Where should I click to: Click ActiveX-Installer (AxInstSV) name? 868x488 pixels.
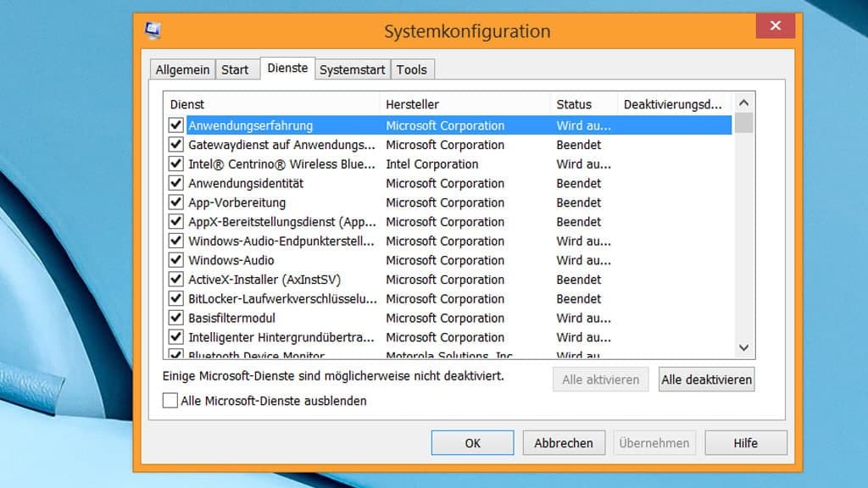[x=264, y=280]
